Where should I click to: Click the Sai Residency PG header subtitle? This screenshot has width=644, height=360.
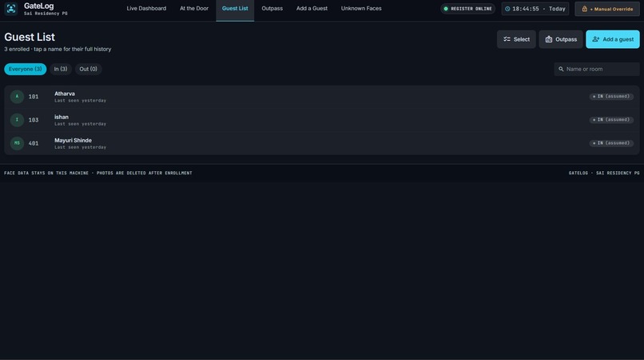[x=46, y=14]
